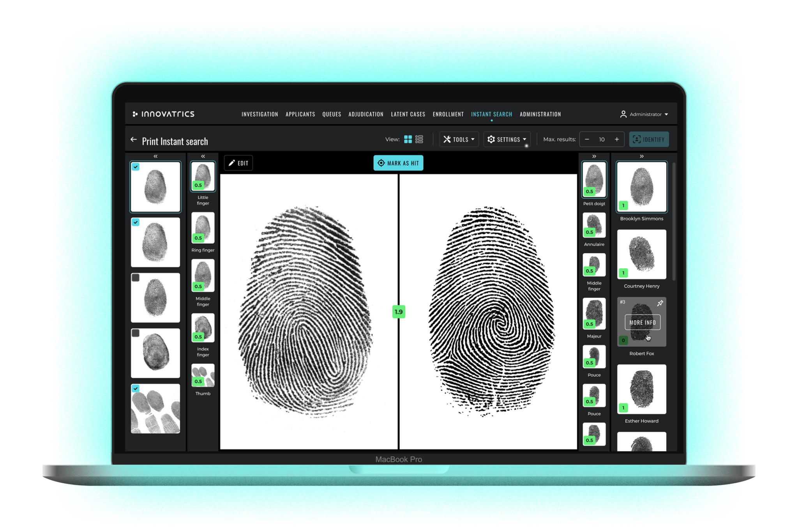Go to the Latent Cases section

coord(408,114)
